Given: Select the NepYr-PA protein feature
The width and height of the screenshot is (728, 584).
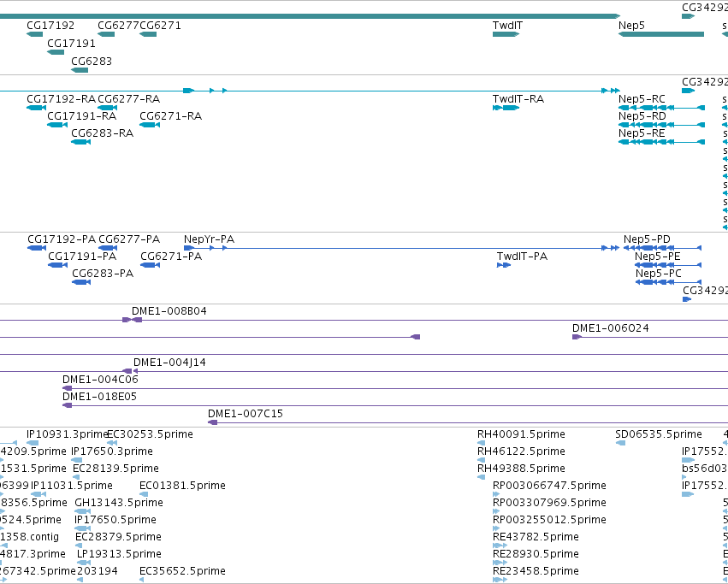Looking at the screenshot, I should pyautogui.click(x=401, y=248).
